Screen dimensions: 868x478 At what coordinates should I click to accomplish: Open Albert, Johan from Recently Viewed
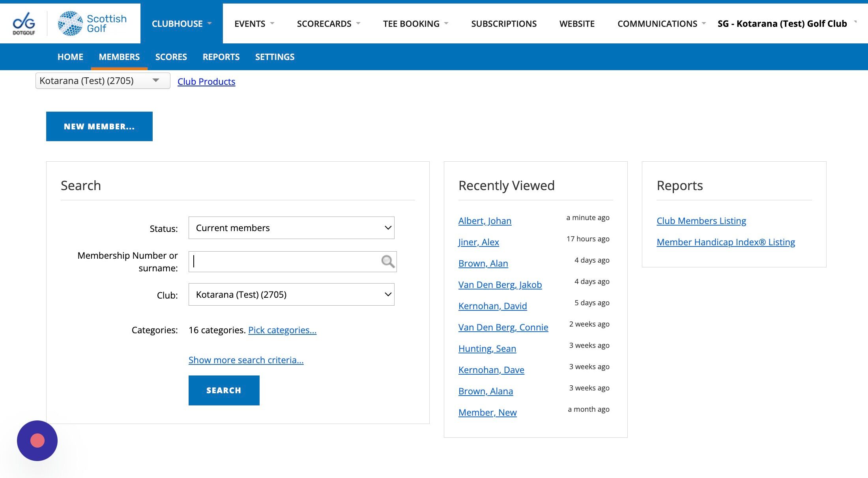point(485,221)
